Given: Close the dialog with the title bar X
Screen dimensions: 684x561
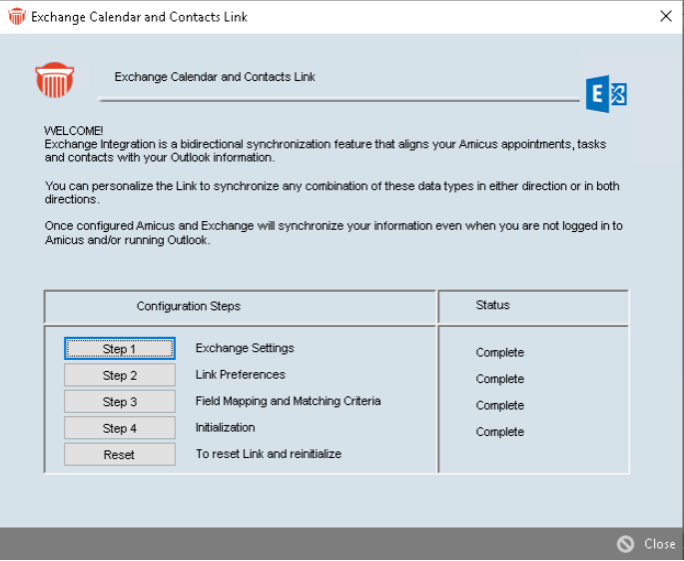Looking at the screenshot, I should pyautogui.click(x=666, y=17).
